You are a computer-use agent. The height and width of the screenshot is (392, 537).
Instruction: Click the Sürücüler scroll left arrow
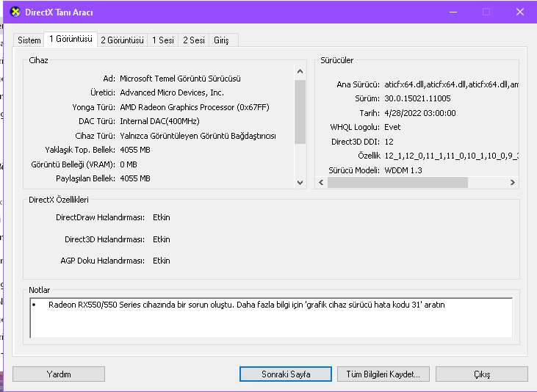(x=321, y=183)
